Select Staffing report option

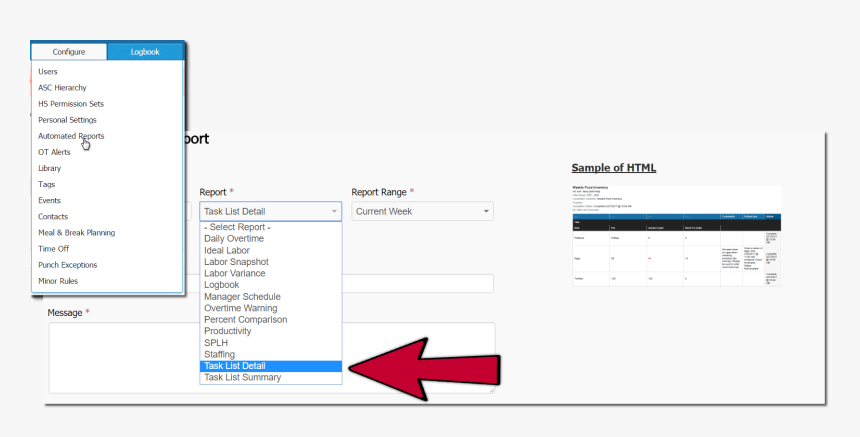click(270, 354)
